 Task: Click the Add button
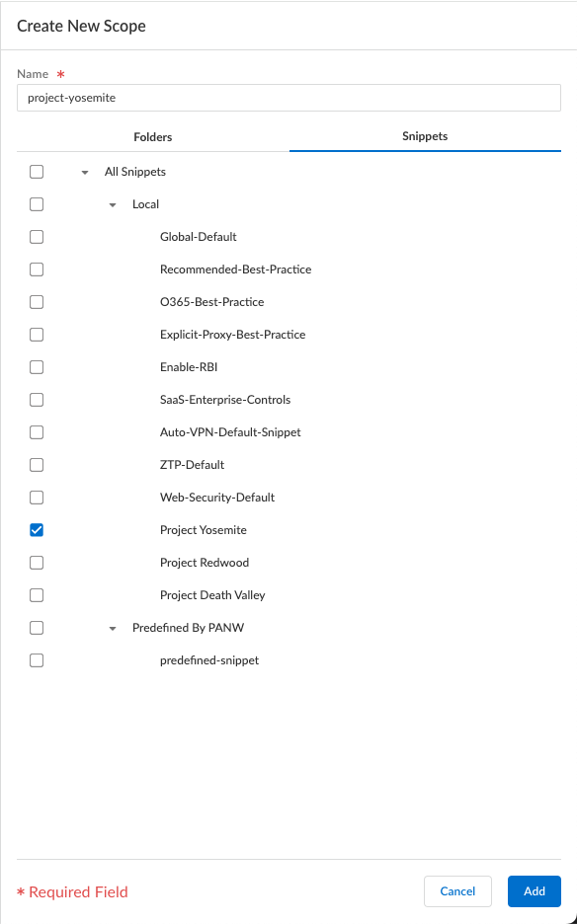click(534, 891)
